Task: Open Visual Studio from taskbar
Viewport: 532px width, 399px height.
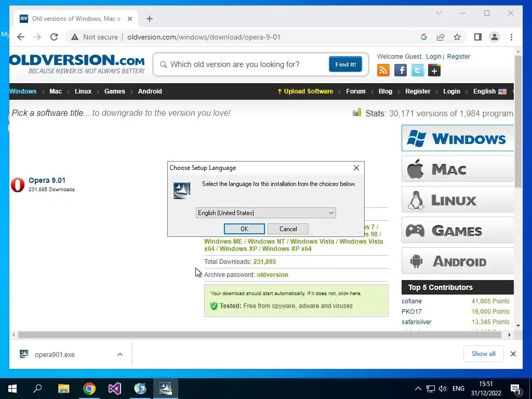Action: click(115, 389)
